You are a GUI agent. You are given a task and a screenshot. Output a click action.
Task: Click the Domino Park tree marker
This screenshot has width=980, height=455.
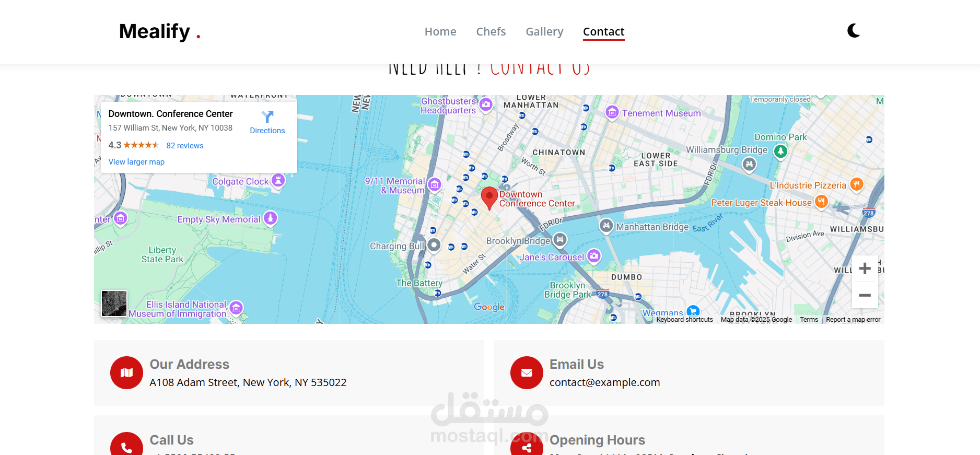tap(780, 151)
